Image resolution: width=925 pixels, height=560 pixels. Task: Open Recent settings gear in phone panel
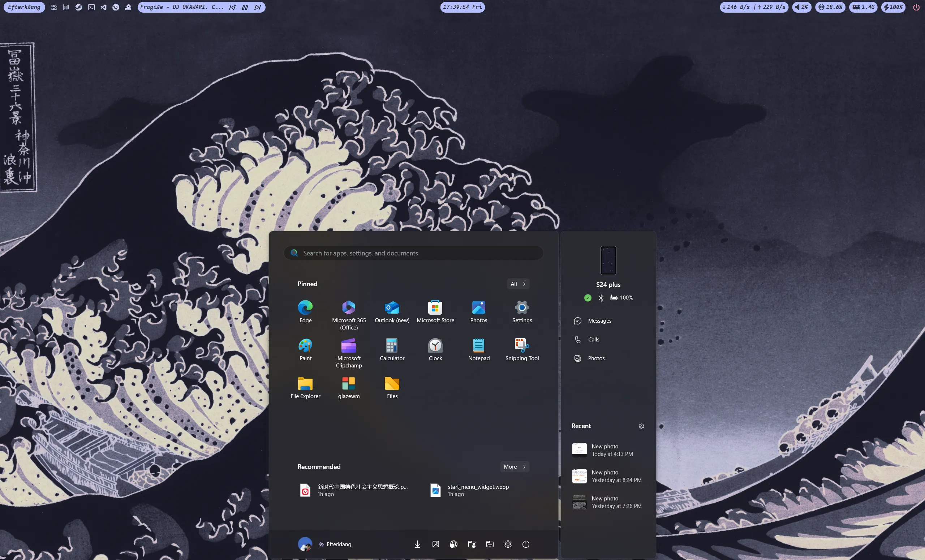pyautogui.click(x=641, y=426)
